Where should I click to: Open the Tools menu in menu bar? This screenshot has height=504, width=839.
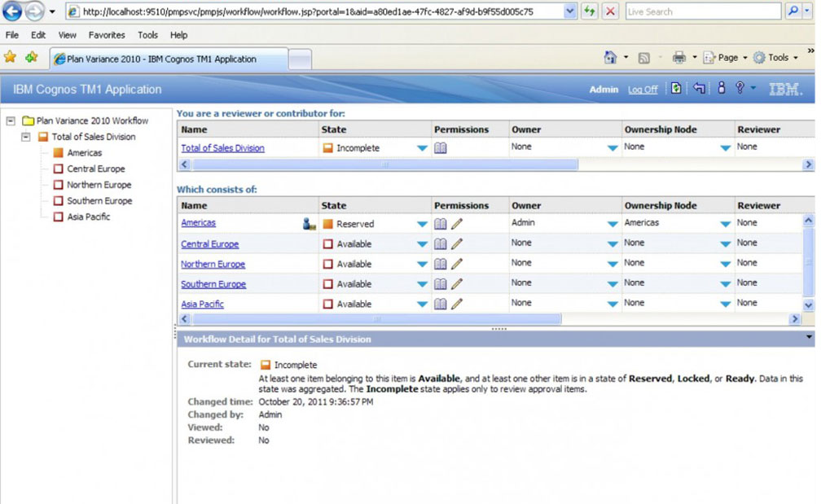(x=147, y=35)
